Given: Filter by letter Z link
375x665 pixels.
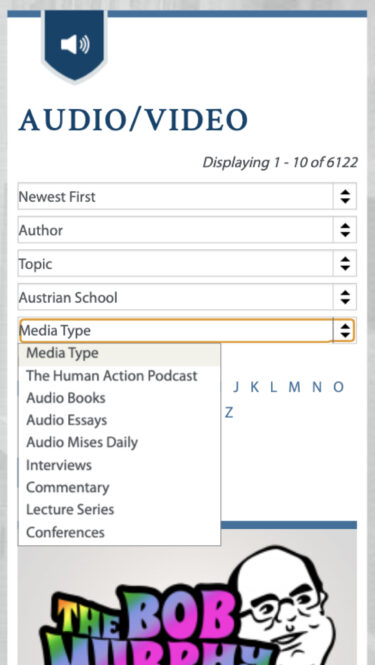Looking at the screenshot, I should (229, 412).
